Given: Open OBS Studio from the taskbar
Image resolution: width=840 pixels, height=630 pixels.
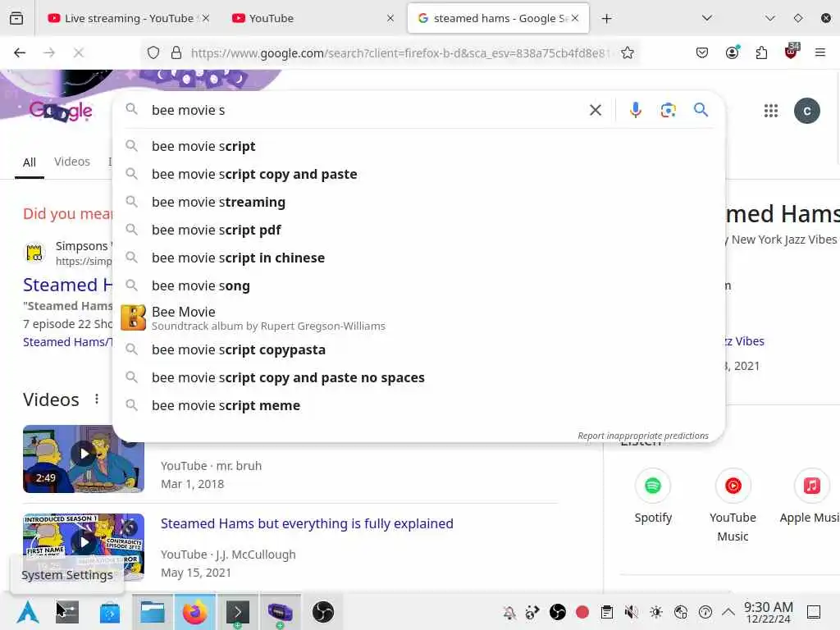Looking at the screenshot, I should [x=323, y=612].
